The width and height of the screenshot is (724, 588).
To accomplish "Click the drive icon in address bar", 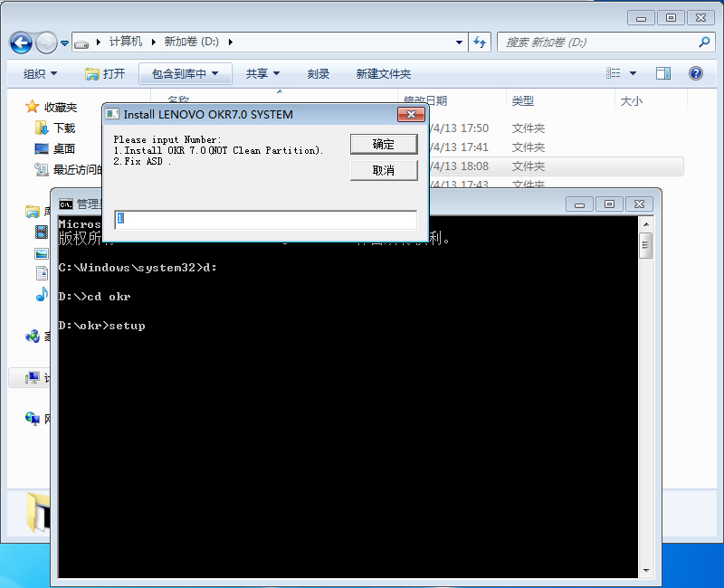I will pyautogui.click(x=81, y=43).
